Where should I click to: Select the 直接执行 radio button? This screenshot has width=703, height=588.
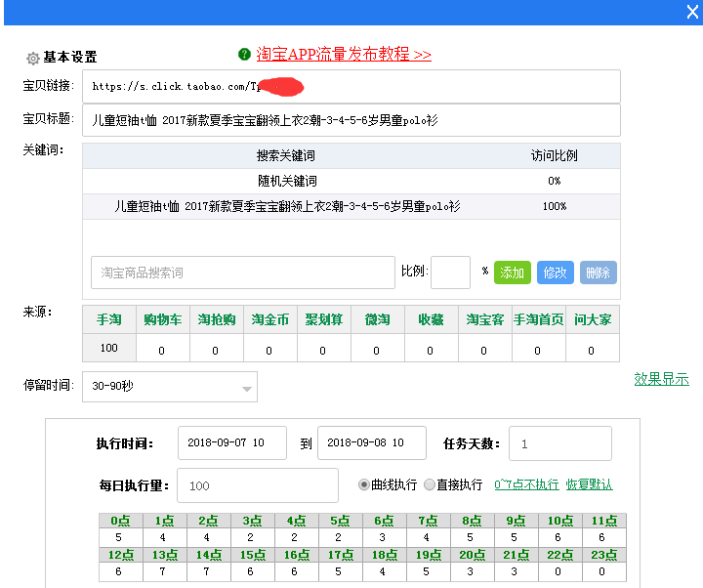tap(430, 484)
